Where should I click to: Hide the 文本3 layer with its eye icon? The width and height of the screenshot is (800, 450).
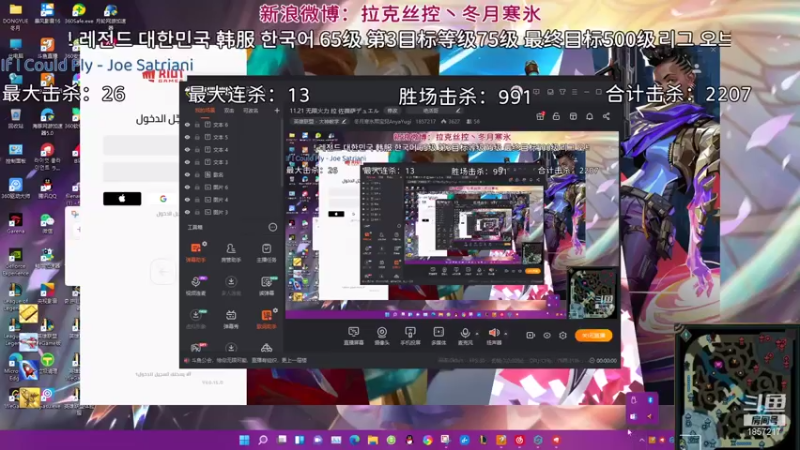(187, 162)
